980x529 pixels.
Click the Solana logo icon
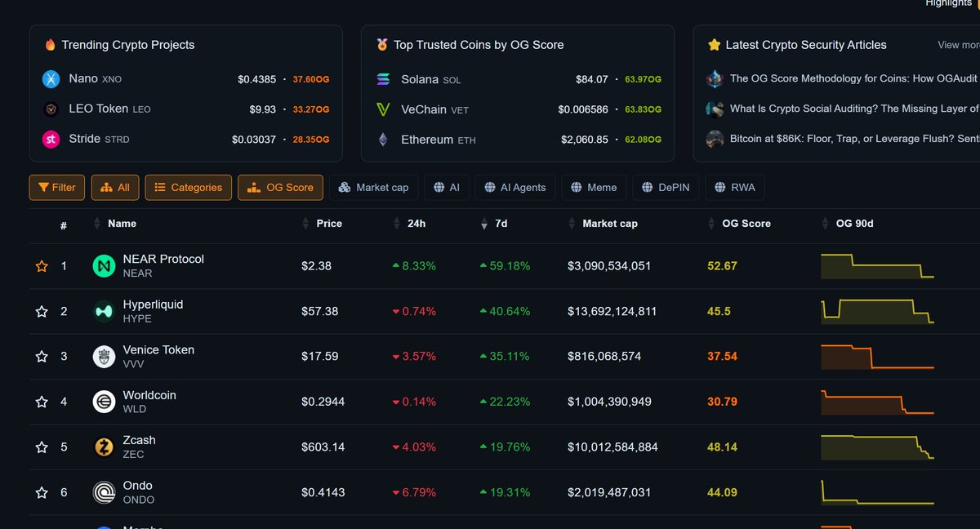(383, 79)
